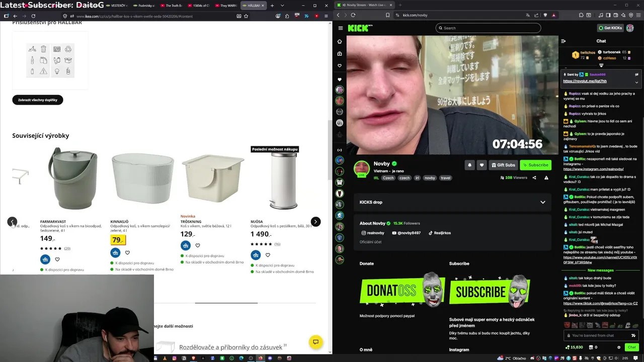The height and width of the screenshot is (362, 644).
Task: Expand pinned message chevron in chat
Action: click(636, 82)
